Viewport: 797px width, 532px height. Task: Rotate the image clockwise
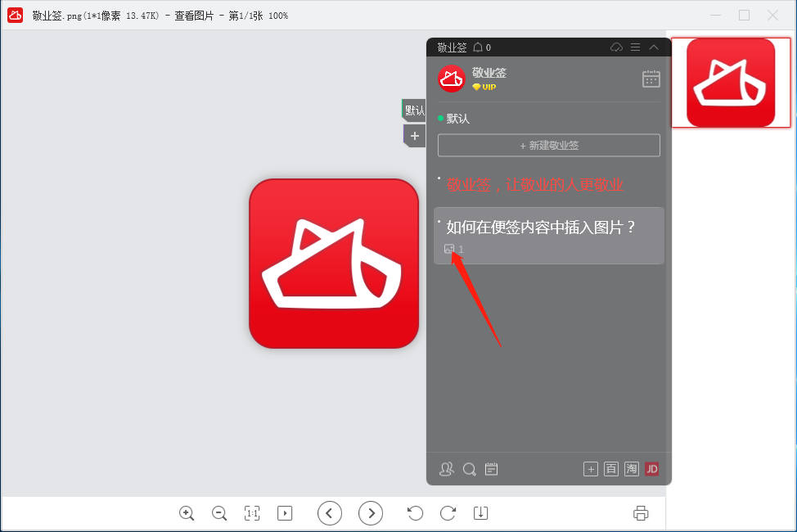448,513
